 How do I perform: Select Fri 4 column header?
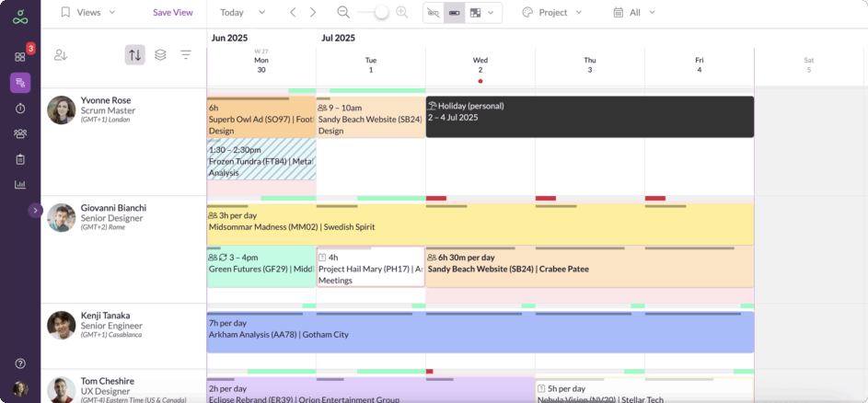pyautogui.click(x=700, y=64)
